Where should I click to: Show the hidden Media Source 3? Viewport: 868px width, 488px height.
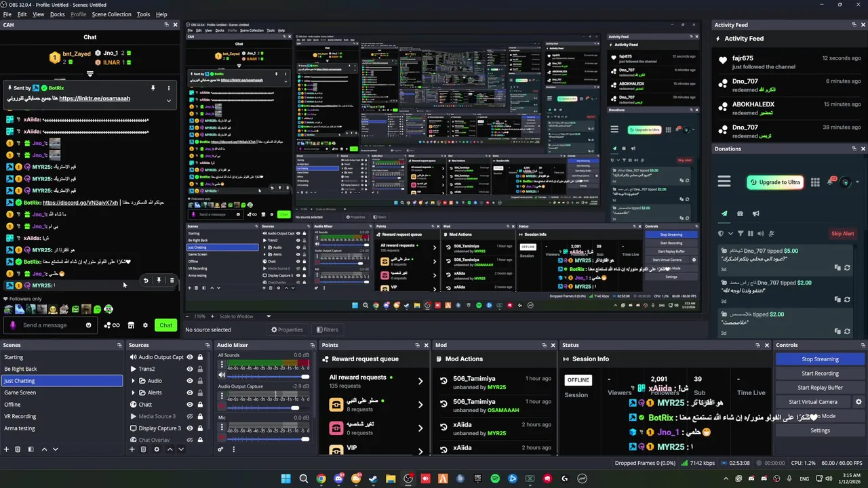point(190,416)
